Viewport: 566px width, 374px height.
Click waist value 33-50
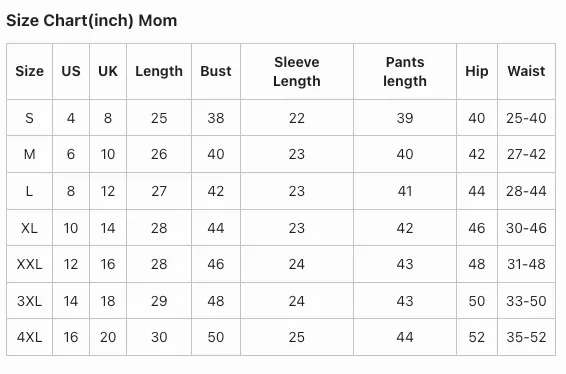point(526,301)
